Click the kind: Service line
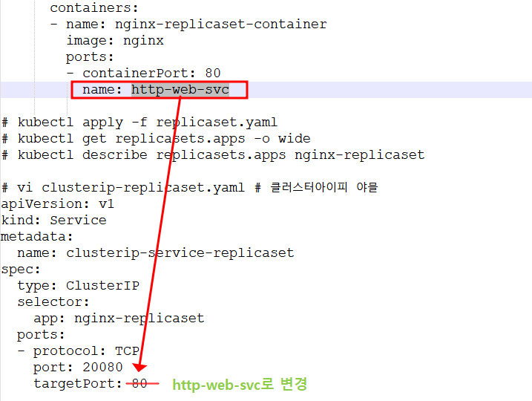This screenshot has height=401, width=532. pyautogui.click(x=53, y=220)
